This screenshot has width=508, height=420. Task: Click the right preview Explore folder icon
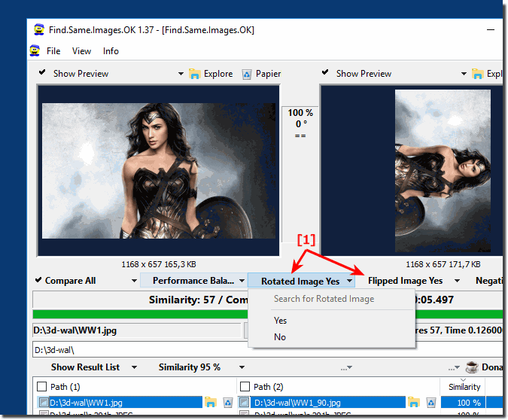tap(478, 74)
